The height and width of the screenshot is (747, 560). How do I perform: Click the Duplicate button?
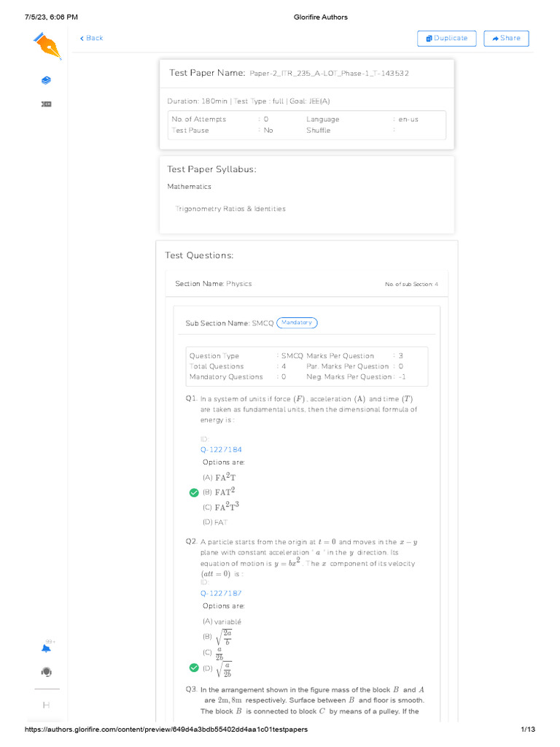tap(446, 39)
